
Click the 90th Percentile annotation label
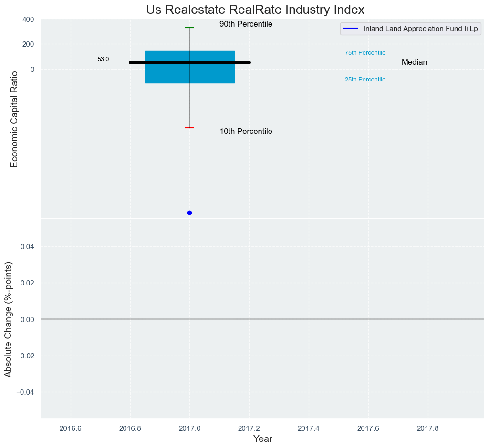click(246, 24)
